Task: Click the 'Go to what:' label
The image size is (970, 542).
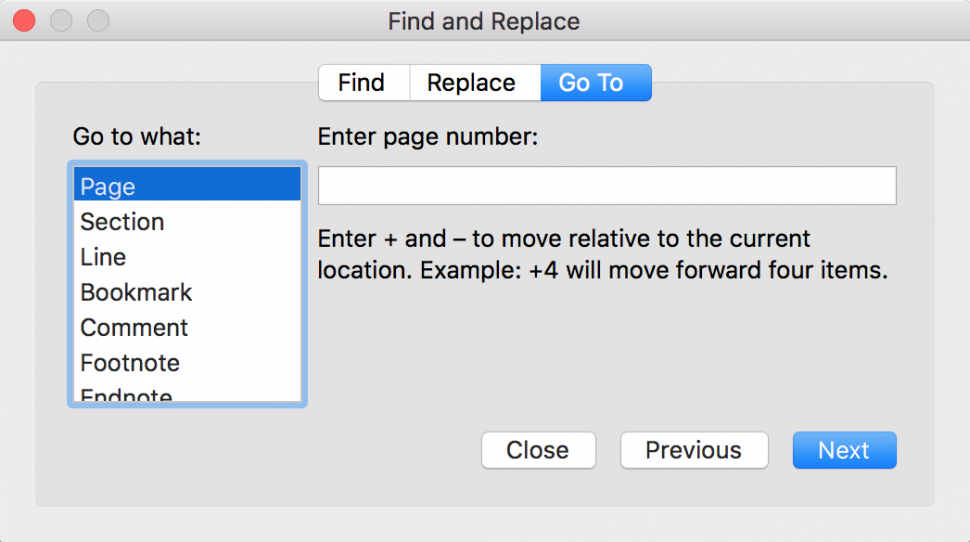Action: click(x=137, y=136)
